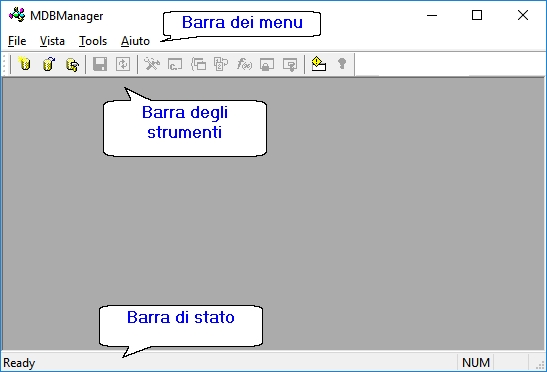
Task: Click the greyed window with key icon
Action: (290, 65)
